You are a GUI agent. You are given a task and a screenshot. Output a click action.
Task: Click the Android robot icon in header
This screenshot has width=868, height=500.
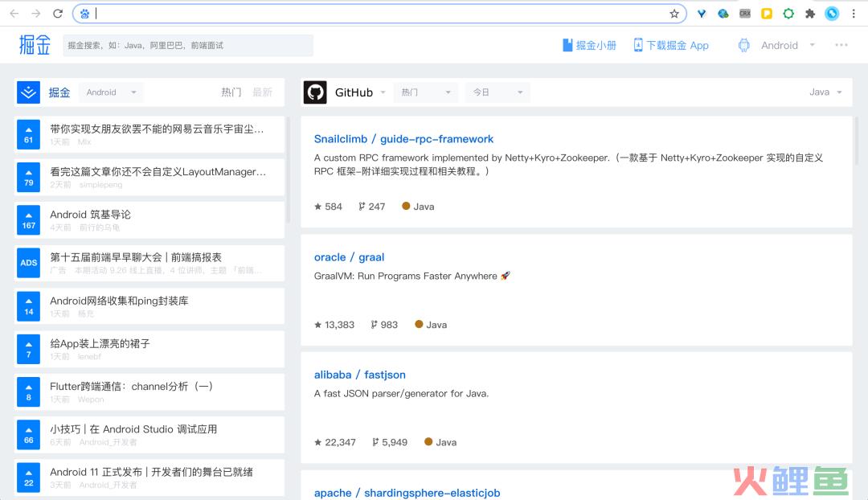(x=743, y=45)
